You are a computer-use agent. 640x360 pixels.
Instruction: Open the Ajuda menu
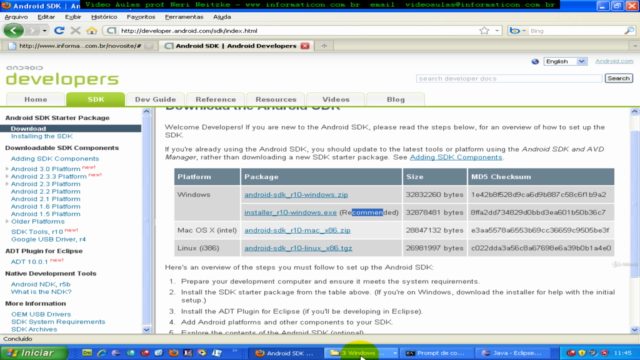[x=222, y=17]
